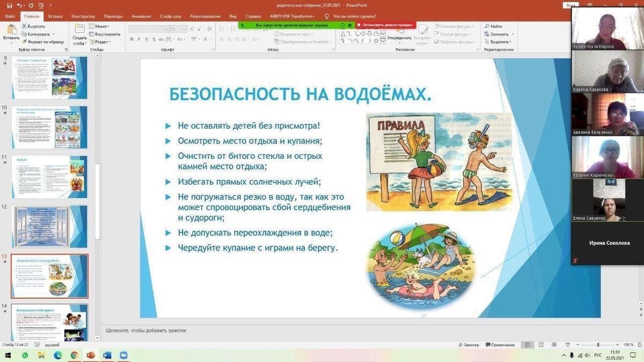Viewport: 644px width, 362px height.
Task: Click the Save icon in quick access toolbar
Action: 10,5
